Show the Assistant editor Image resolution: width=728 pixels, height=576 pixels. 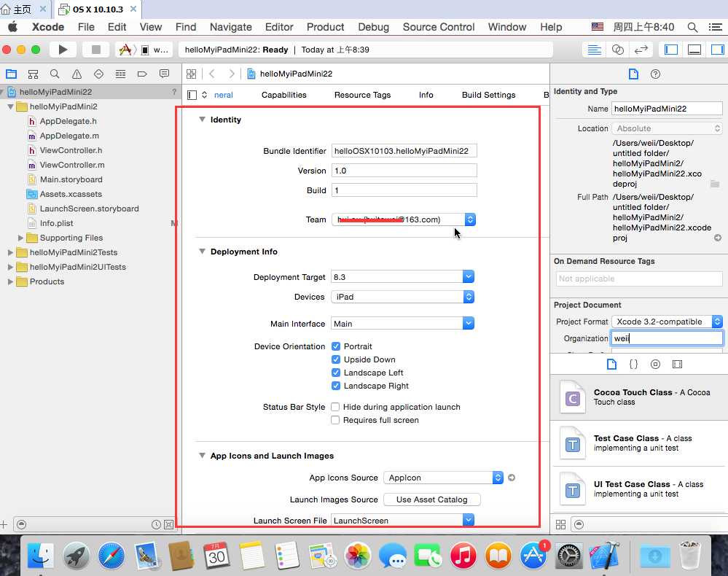coord(617,50)
